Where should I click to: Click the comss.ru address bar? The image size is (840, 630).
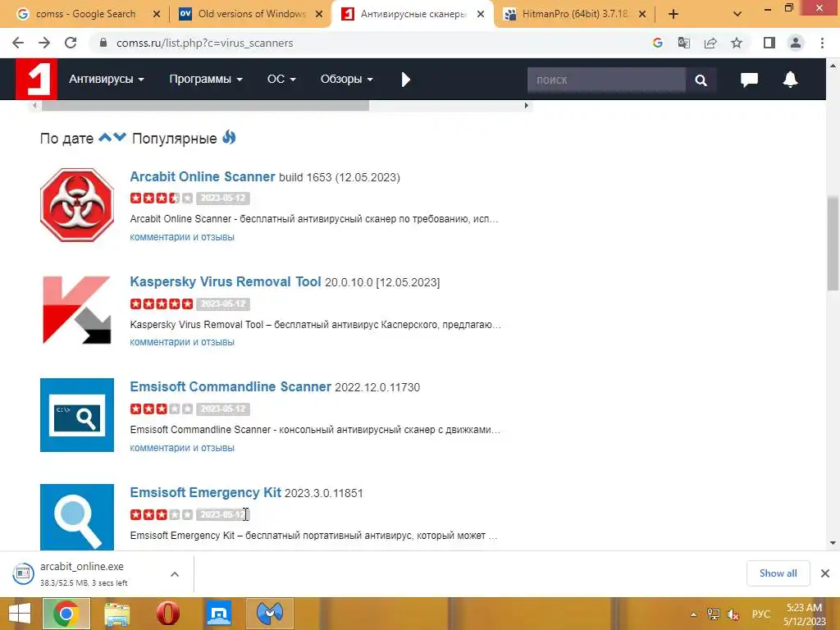click(370, 43)
